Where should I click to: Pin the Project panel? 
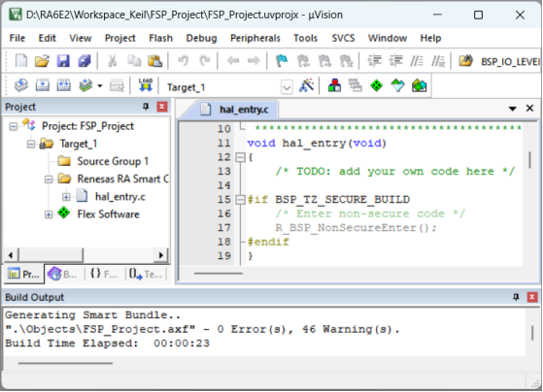[x=146, y=107]
